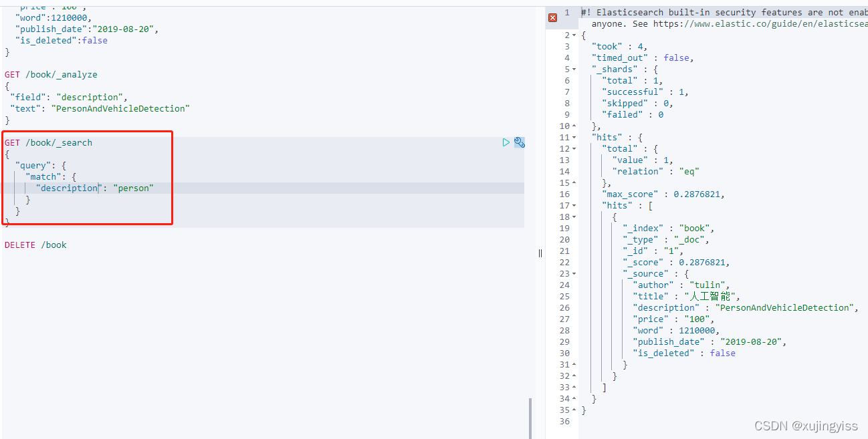Click the "_id" : "1" response line
Image resolution: width=868 pixels, height=439 pixels.
coord(653,251)
